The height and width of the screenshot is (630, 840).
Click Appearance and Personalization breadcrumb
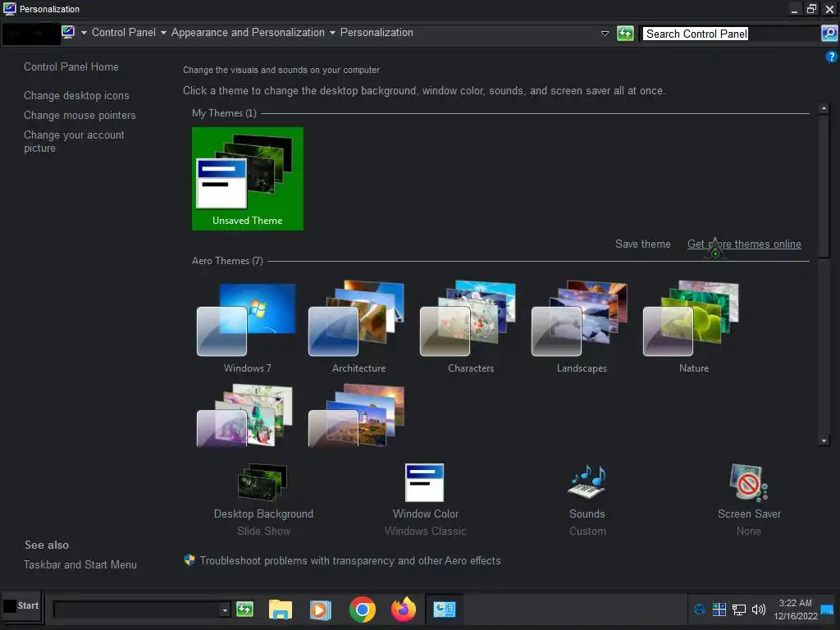click(x=248, y=33)
